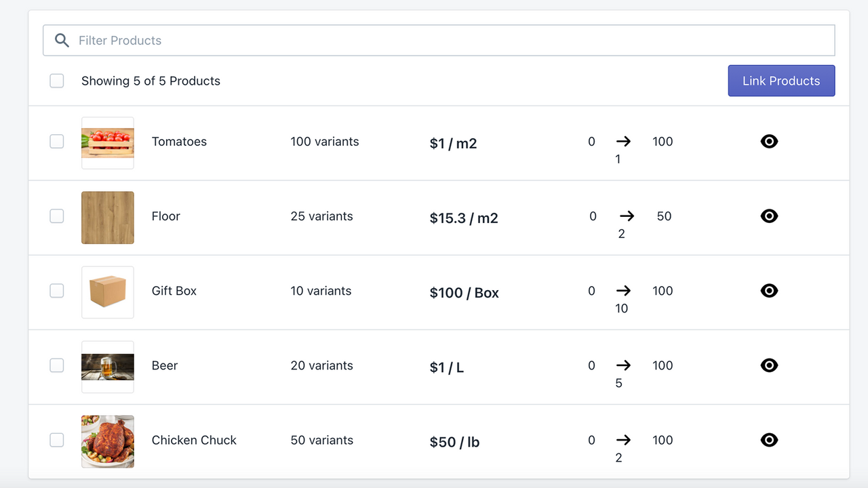Select the Beer product name
The image size is (868, 488).
click(x=165, y=365)
